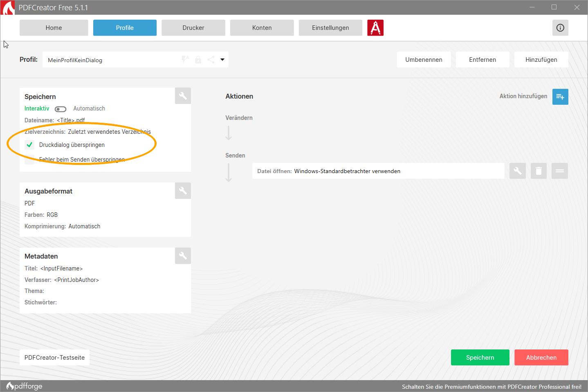Select the Profile tab
Screen dimensions: 588x392
pos(125,28)
